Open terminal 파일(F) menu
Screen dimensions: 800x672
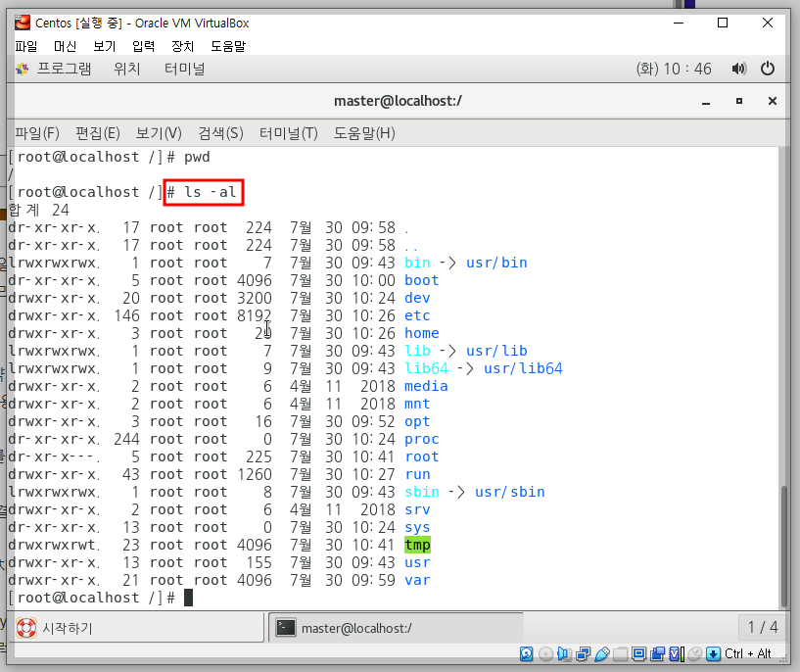click(37, 133)
